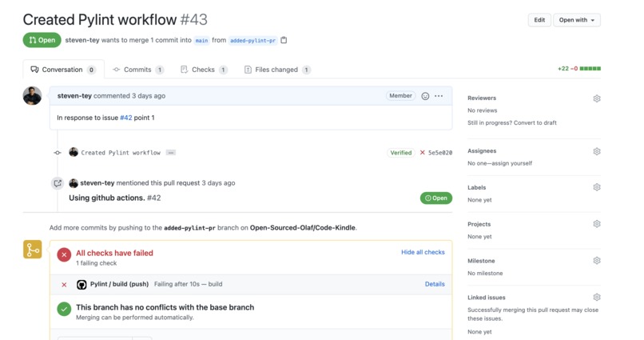The height and width of the screenshot is (340, 644).
Task: Click 'Convert to draft' link
Action: click(535, 122)
